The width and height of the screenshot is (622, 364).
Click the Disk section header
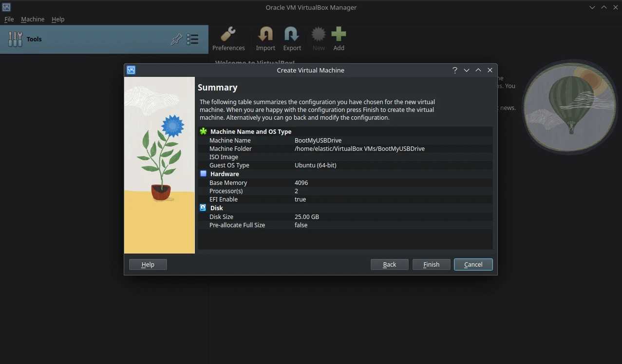(217, 208)
